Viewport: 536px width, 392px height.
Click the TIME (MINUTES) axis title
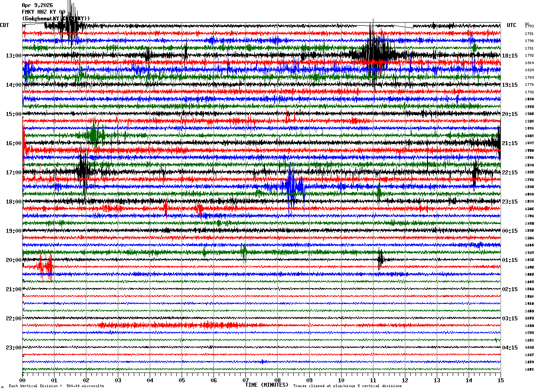tap(267, 385)
